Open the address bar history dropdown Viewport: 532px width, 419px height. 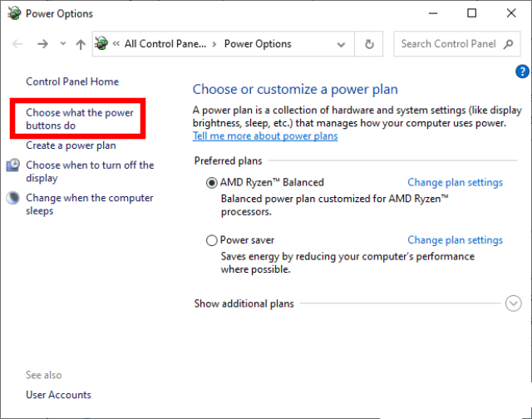tap(341, 44)
